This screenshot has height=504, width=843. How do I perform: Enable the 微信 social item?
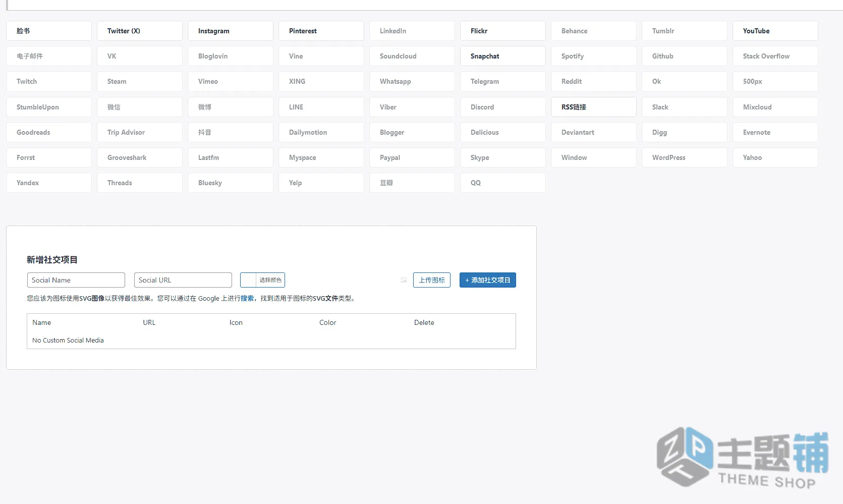tap(140, 107)
